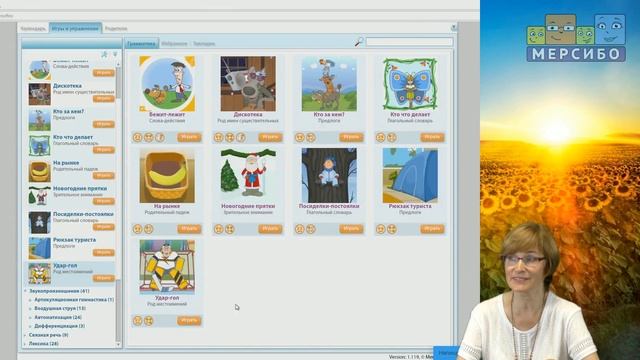Click Играть on the Новогодние прятки card
The width and height of the screenshot is (640, 360).
[270, 229]
